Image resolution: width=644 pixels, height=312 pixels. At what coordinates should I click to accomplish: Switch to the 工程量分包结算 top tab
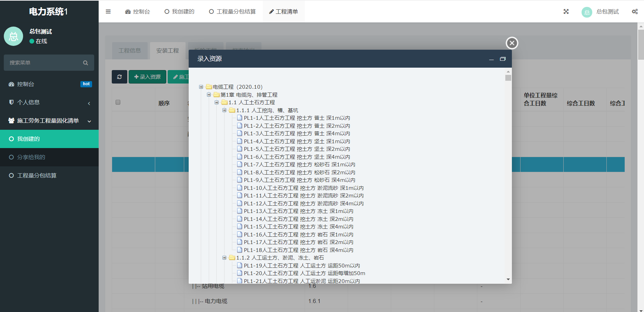point(232,11)
